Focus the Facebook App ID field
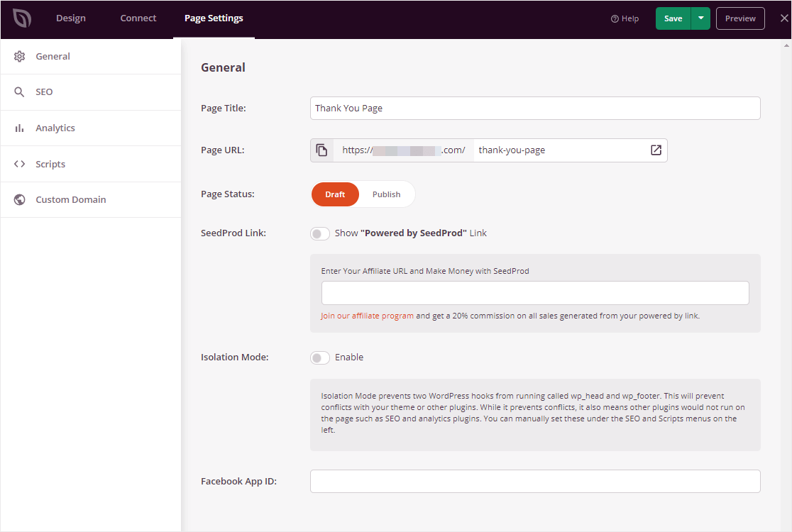The height and width of the screenshot is (532, 792). [x=535, y=481]
